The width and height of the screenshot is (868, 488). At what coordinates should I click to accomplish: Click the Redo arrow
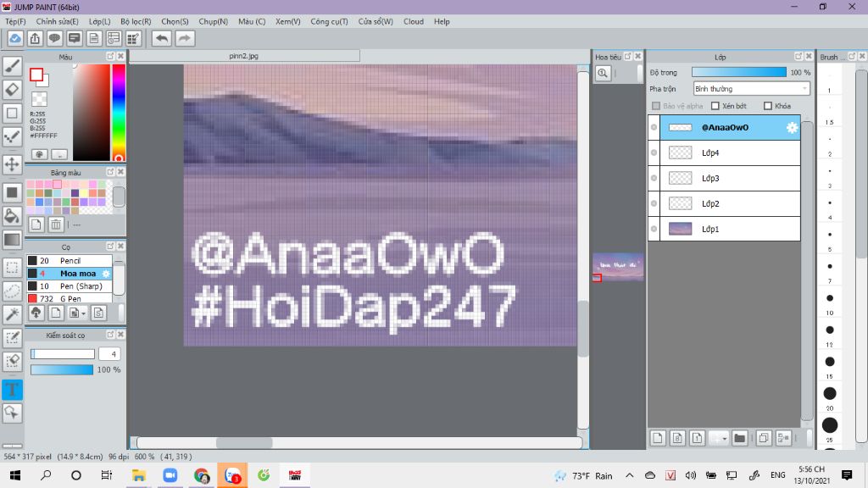pyautogui.click(x=185, y=38)
